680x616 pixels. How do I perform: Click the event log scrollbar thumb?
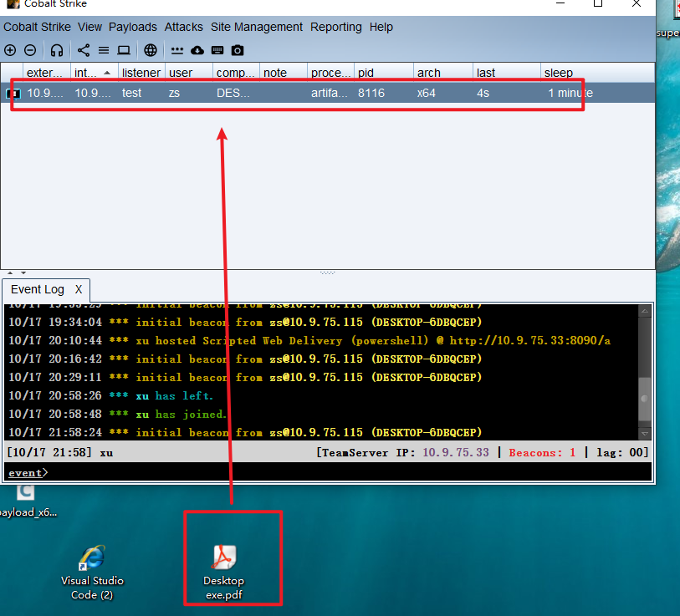click(x=645, y=399)
